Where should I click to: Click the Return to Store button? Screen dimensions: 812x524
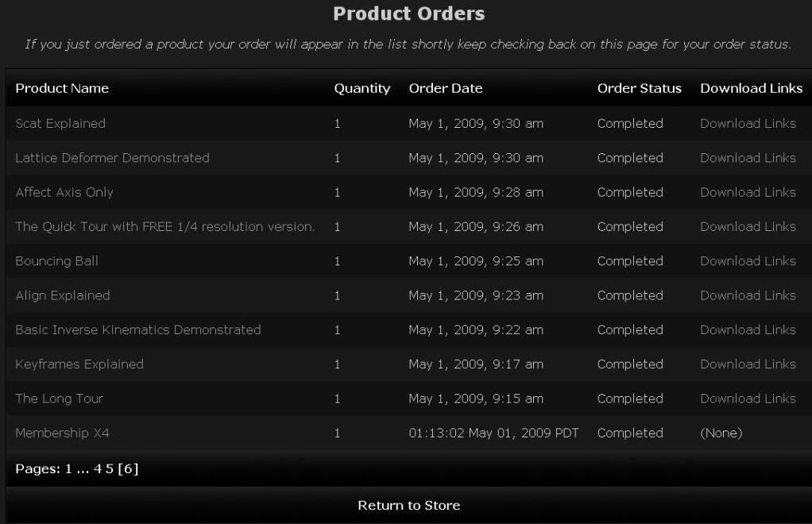pyautogui.click(x=408, y=506)
